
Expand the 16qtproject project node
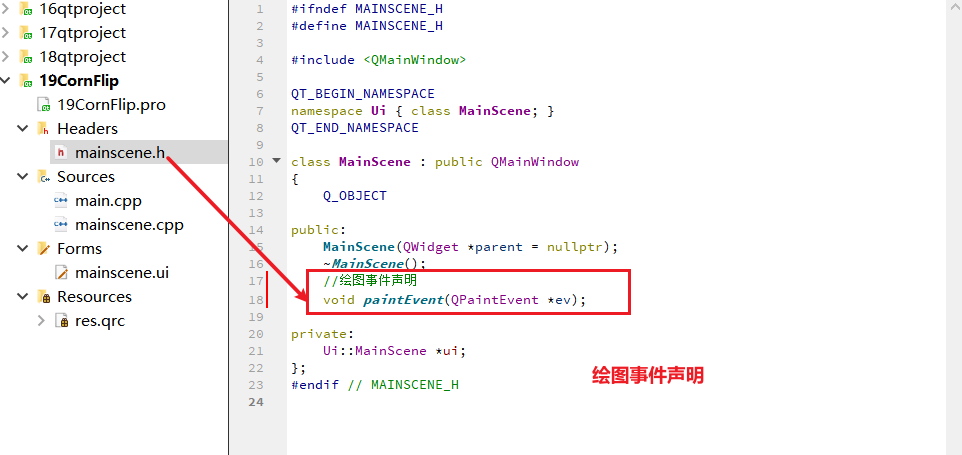(x=6, y=9)
